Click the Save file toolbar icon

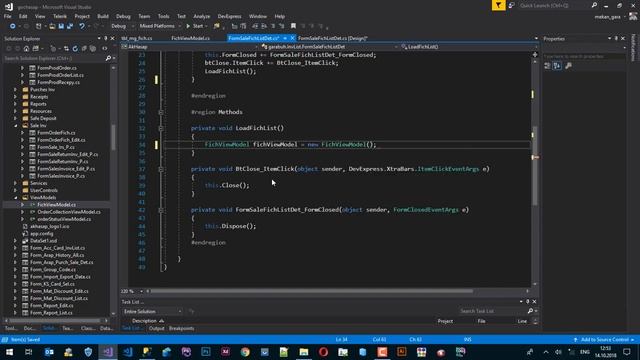tap(61, 26)
